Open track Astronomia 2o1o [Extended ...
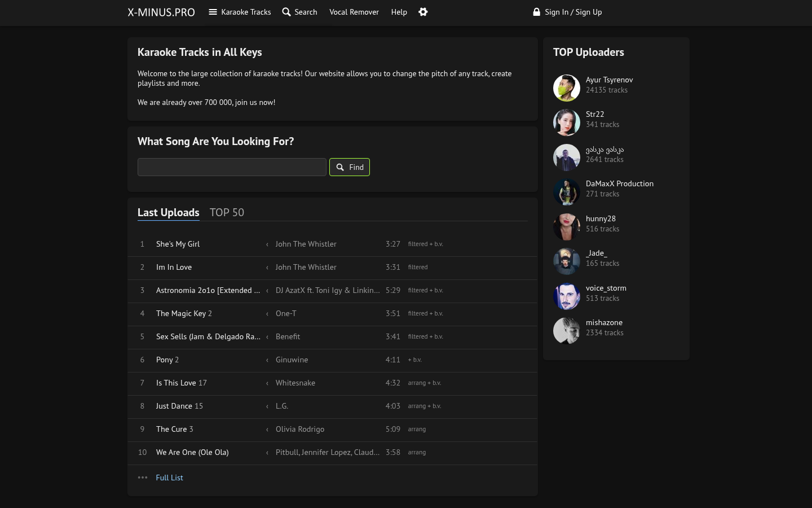812x508 pixels. pos(208,290)
